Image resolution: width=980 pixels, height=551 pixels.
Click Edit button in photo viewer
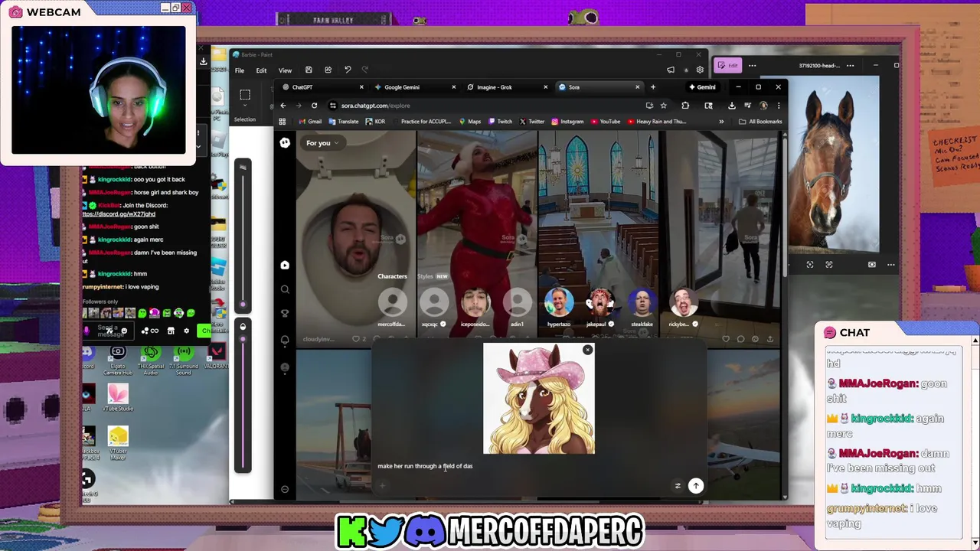[728, 66]
